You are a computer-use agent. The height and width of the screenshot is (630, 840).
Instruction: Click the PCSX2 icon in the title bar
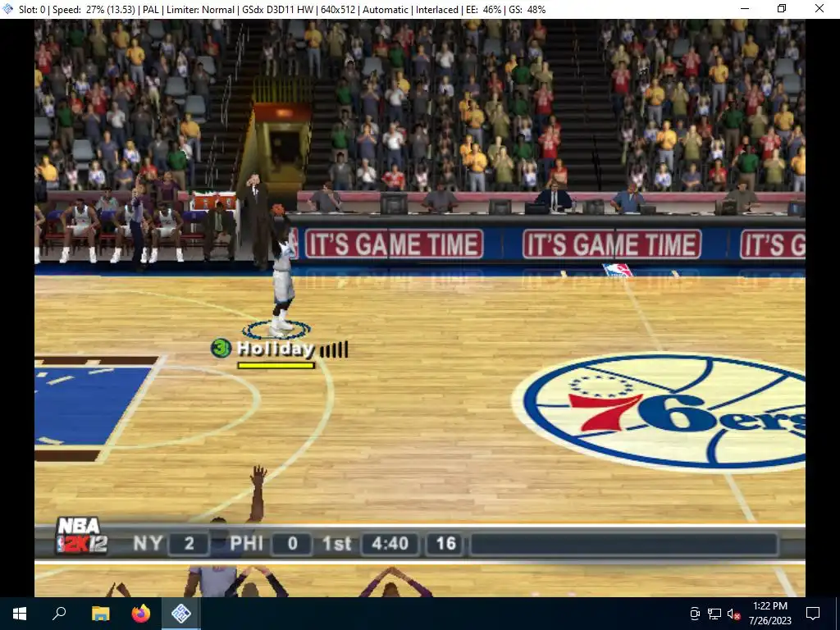8,9
